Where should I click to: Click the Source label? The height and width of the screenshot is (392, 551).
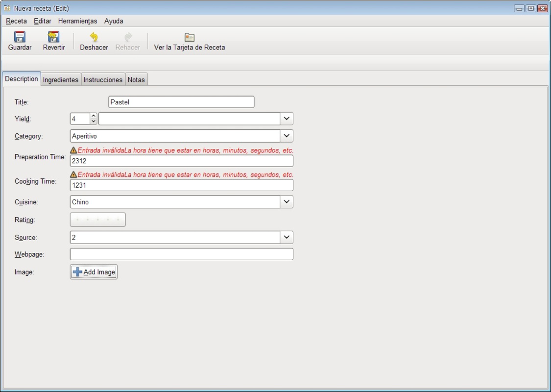tap(25, 238)
